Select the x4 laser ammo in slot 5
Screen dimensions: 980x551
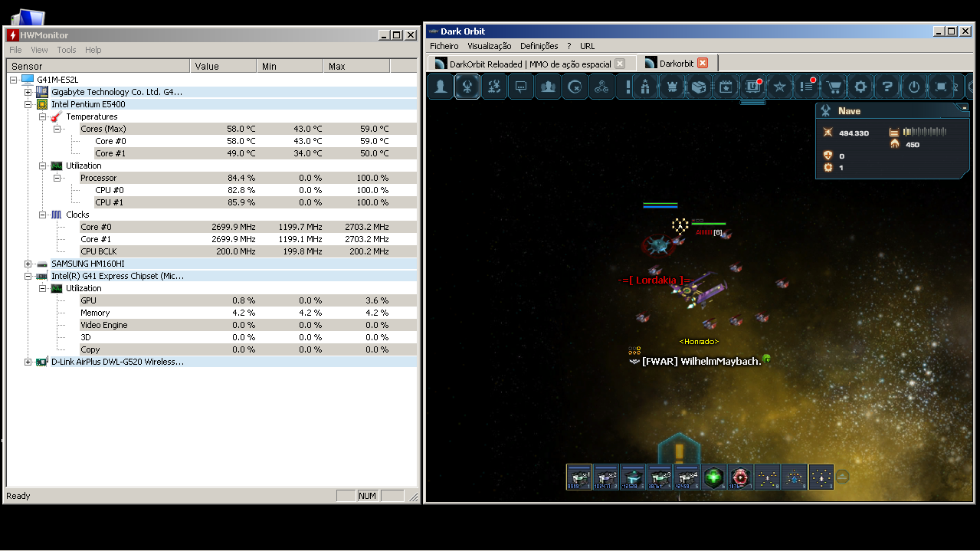[687, 477]
